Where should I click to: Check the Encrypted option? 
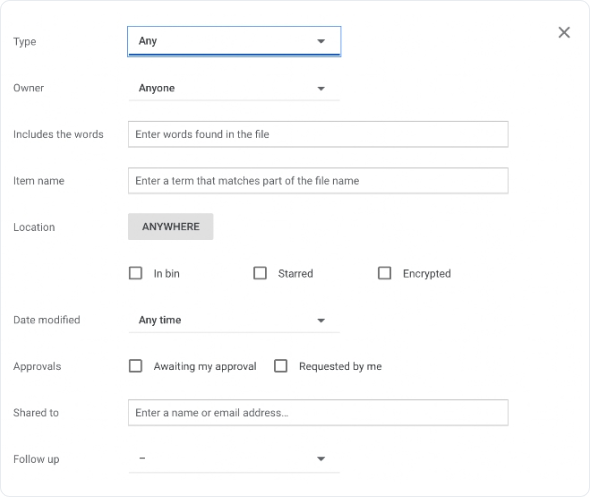tap(385, 273)
